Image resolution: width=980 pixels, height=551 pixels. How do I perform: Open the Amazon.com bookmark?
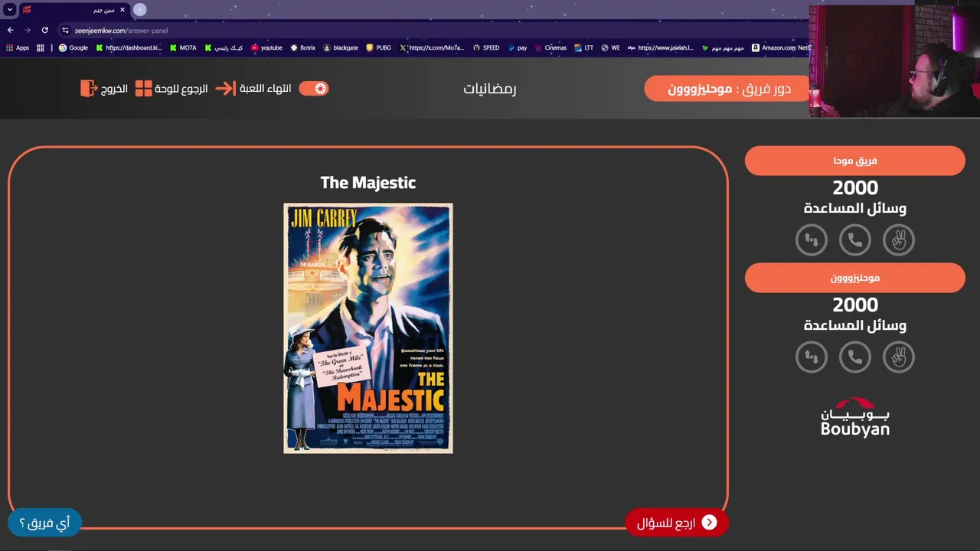point(781,47)
